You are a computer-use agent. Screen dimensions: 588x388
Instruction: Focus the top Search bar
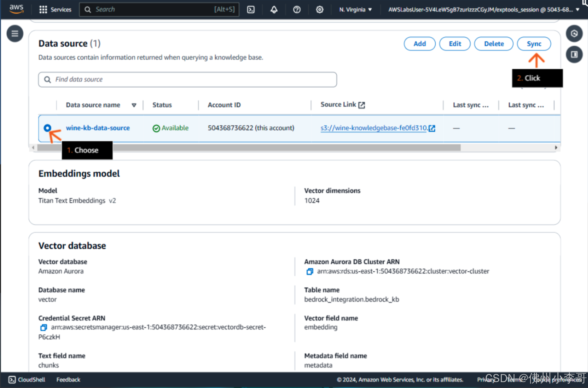[x=159, y=10]
